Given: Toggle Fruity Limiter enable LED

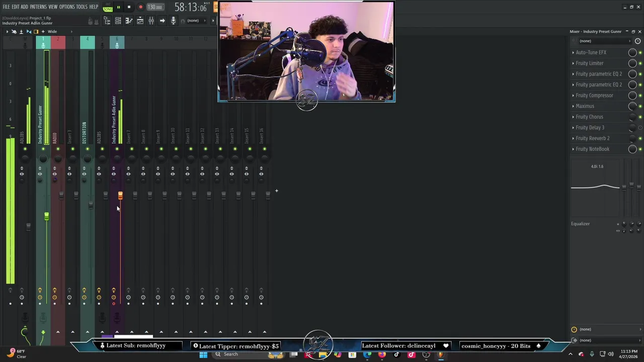Looking at the screenshot, I should (640, 63).
